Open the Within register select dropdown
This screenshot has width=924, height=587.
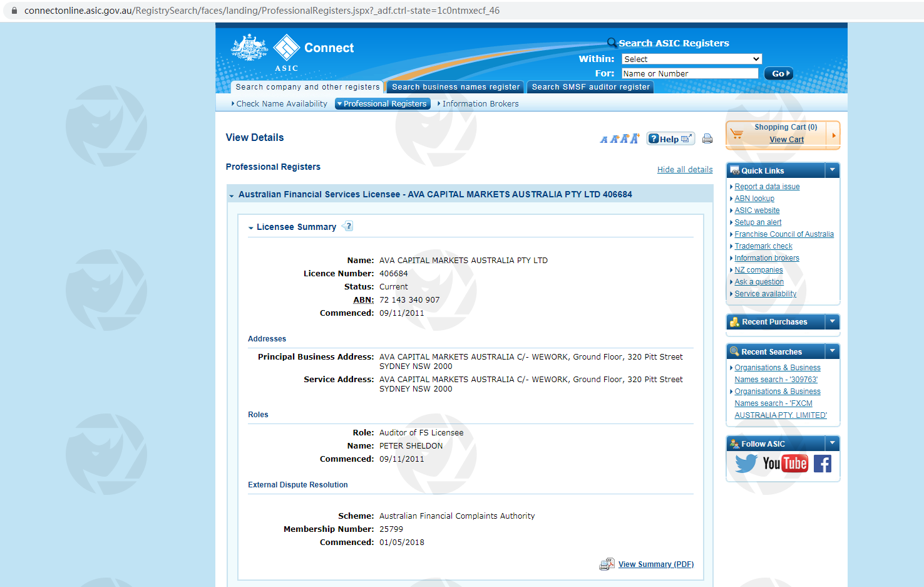691,59
